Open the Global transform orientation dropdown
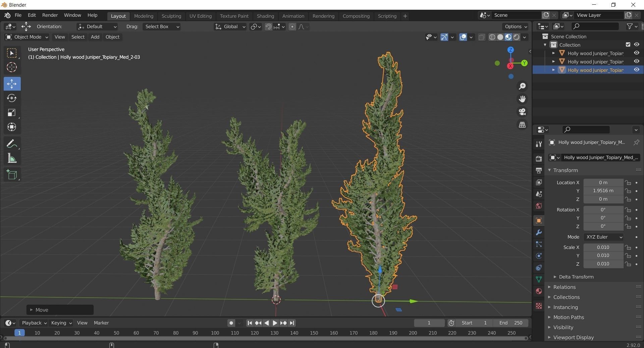The width and height of the screenshot is (644, 348). coord(230,27)
